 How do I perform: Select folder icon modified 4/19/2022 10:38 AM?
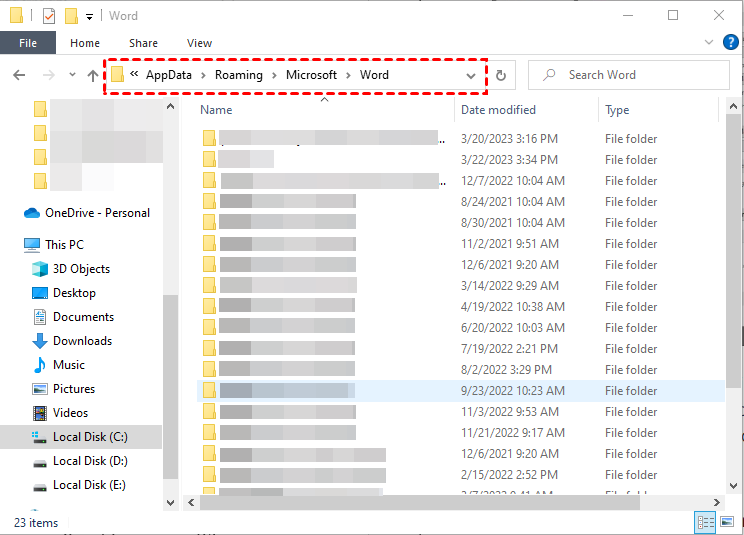209,306
